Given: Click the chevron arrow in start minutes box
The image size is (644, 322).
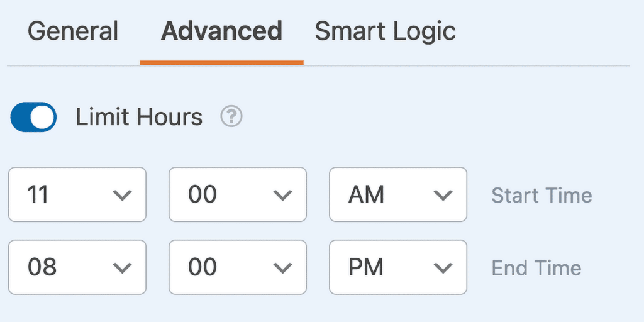Looking at the screenshot, I should (282, 196).
